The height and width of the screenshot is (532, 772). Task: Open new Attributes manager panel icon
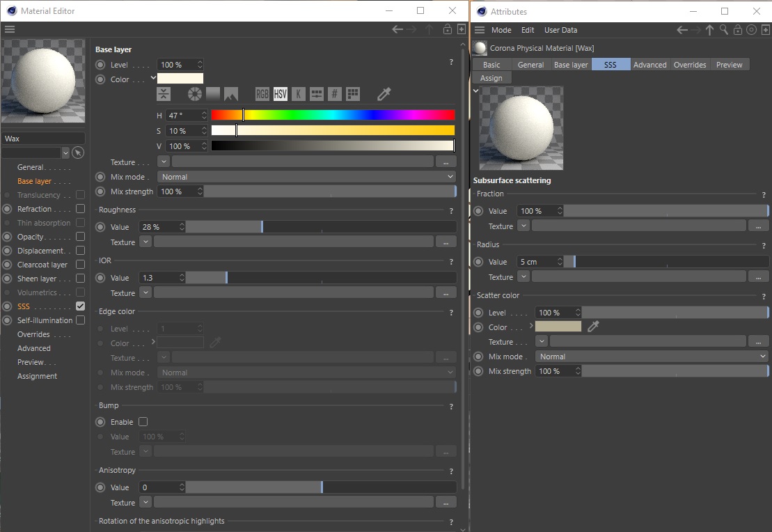pos(766,30)
